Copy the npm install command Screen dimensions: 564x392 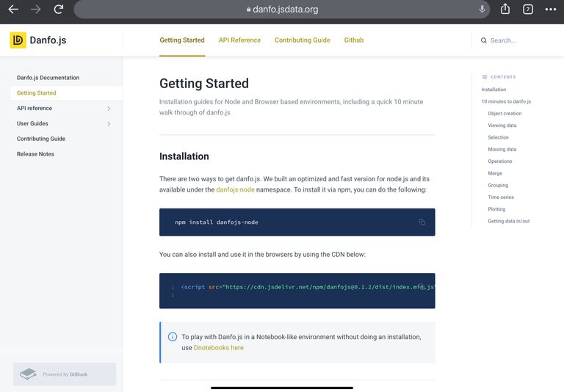click(422, 222)
